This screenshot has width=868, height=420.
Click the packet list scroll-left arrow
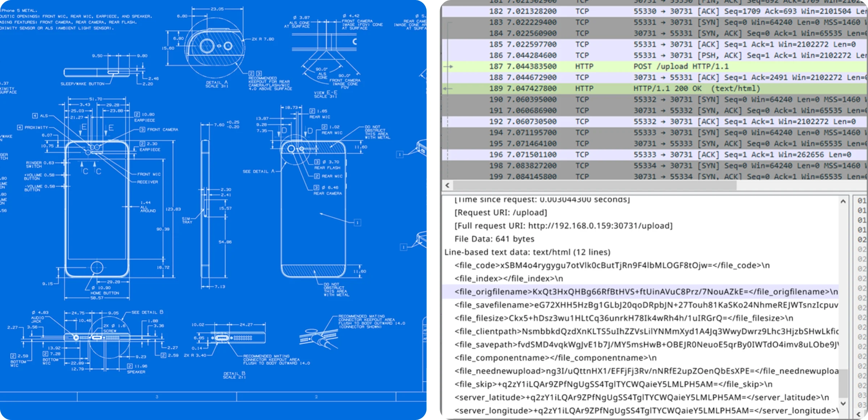pyautogui.click(x=447, y=185)
